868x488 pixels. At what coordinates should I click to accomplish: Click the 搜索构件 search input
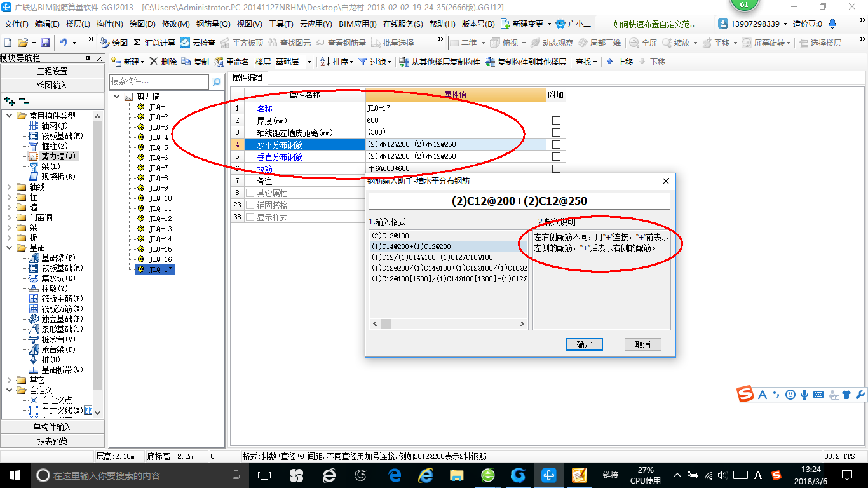click(x=159, y=81)
